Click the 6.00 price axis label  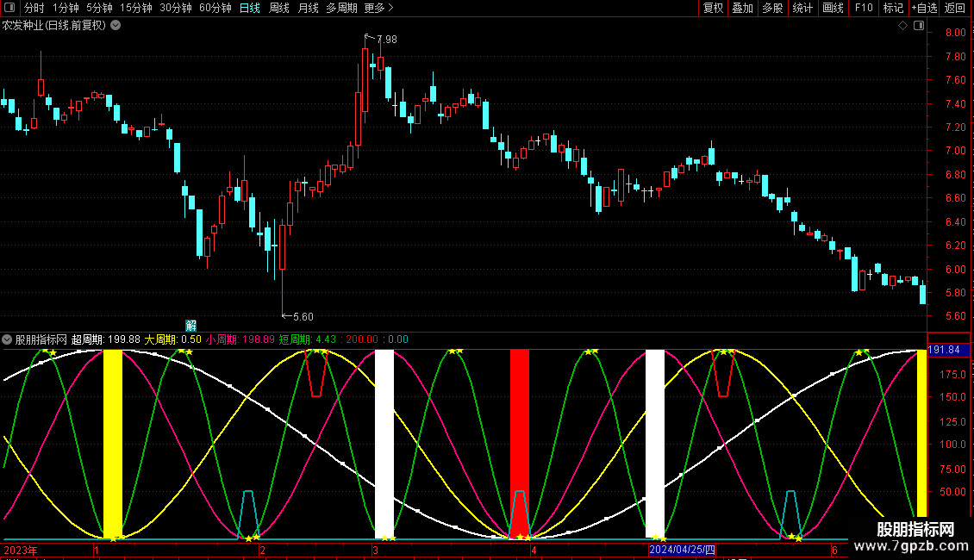point(955,269)
